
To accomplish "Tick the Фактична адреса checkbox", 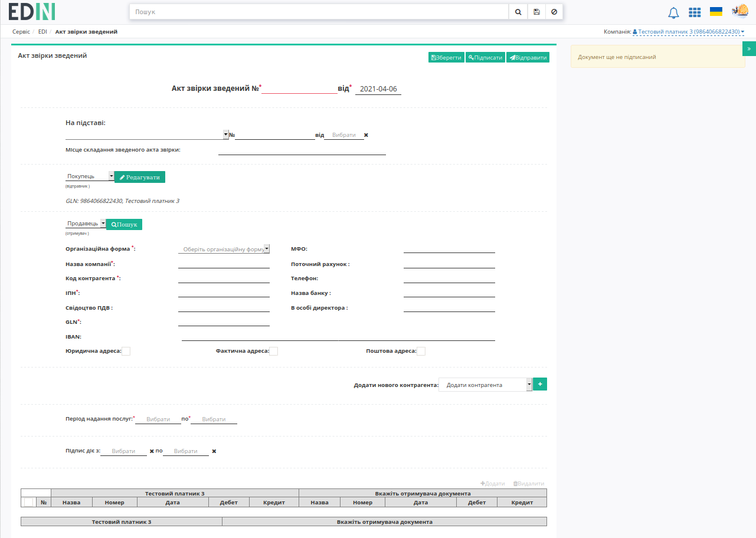I will (273, 352).
